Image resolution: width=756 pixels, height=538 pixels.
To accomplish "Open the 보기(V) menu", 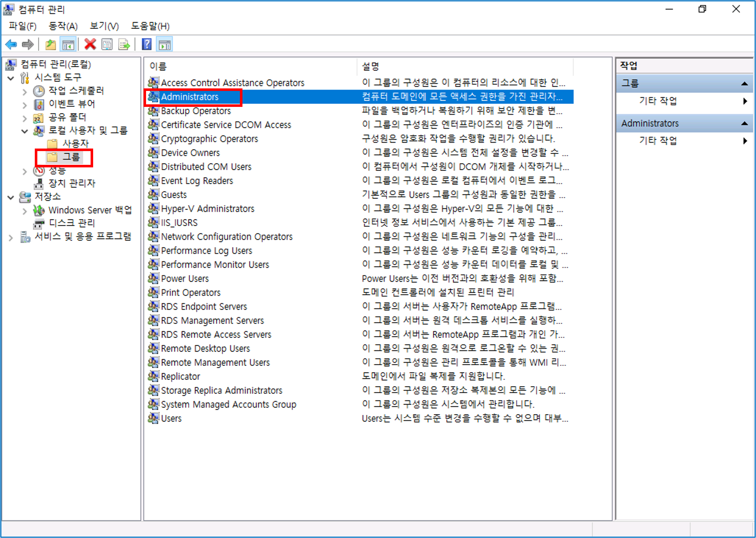I will (104, 26).
